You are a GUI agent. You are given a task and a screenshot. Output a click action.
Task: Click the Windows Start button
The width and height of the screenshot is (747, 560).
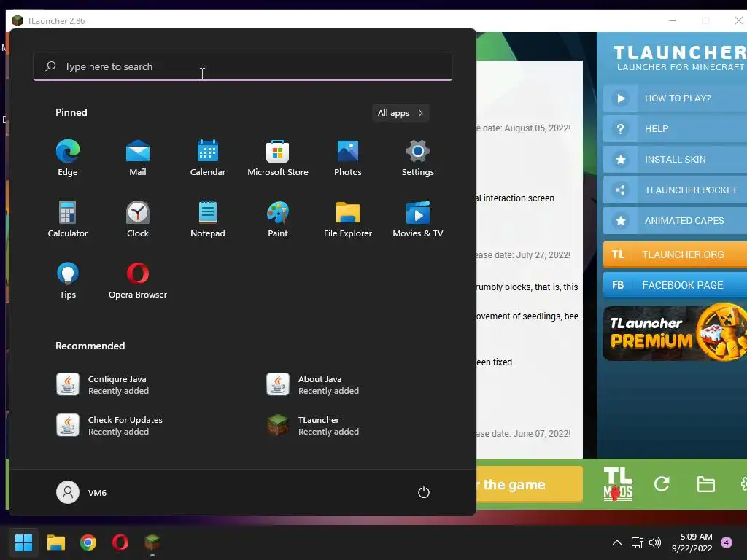[23, 542]
